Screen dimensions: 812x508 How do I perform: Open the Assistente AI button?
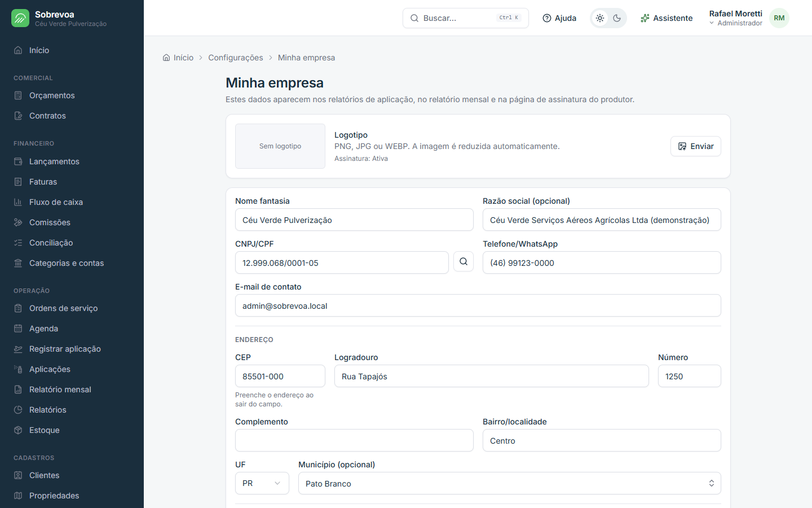click(667, 18)
